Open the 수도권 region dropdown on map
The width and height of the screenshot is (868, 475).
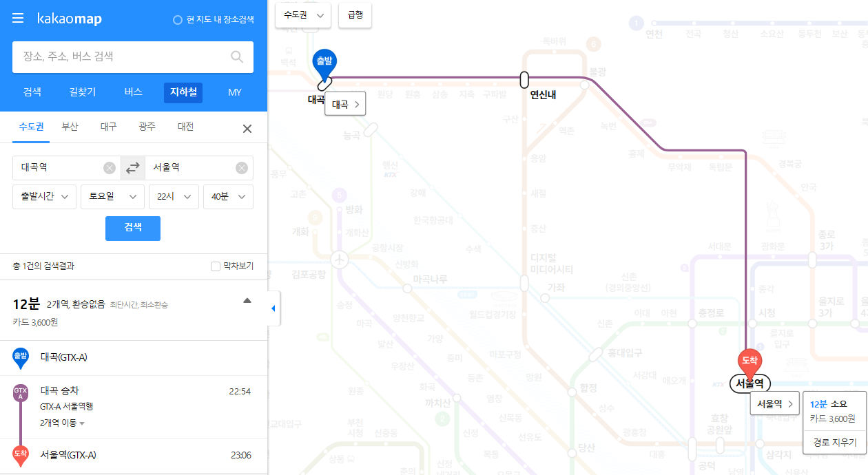[303, 14]
